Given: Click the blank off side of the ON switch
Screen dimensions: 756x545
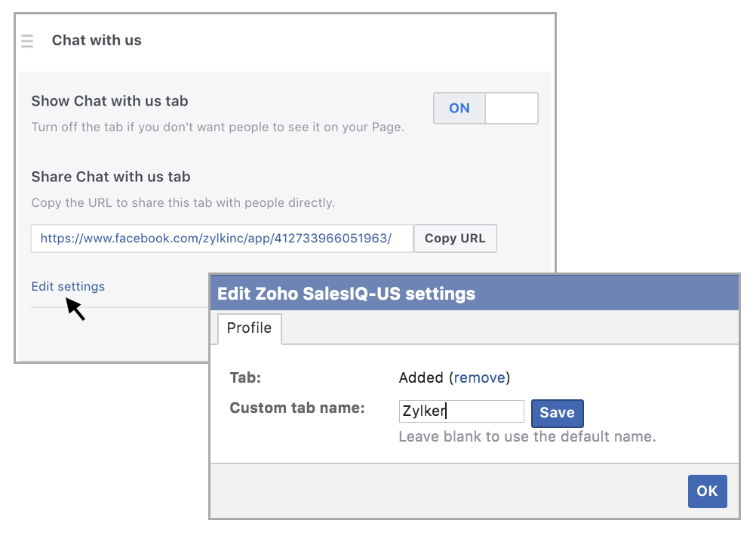Looking at the screenshot, I should (x=512, y=108).
